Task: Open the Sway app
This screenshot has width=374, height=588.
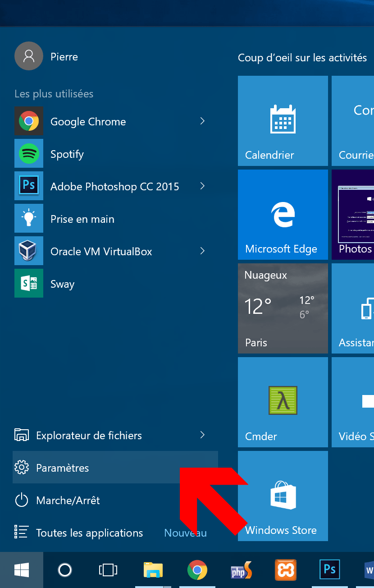Action: point(115,284)
